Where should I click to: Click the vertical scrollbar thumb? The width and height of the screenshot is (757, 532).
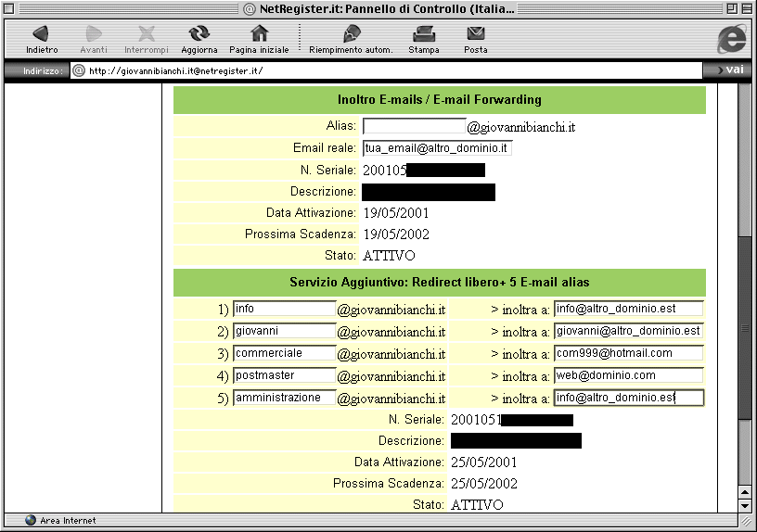tap(745, 328)
